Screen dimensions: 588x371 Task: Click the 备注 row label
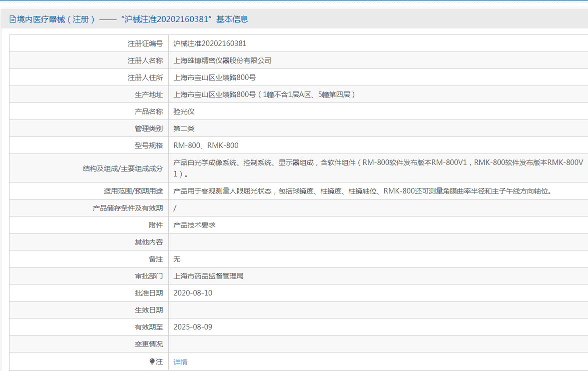(x=156, y=259)
